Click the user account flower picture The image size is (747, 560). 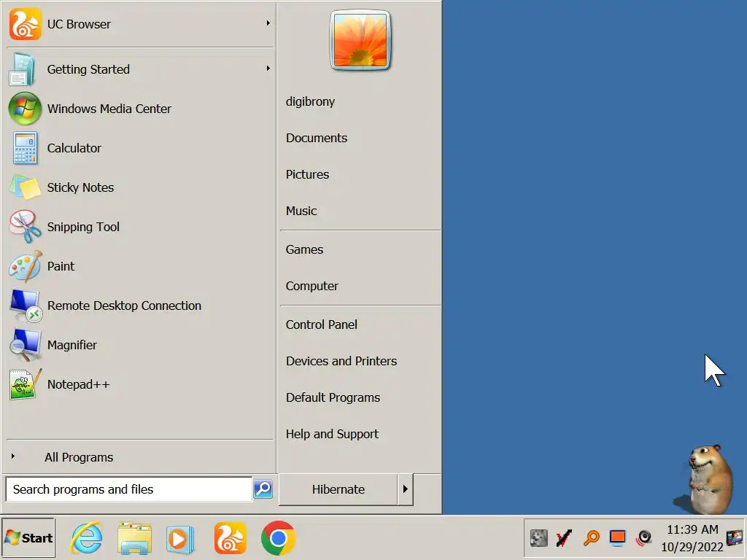click(360, 40)
